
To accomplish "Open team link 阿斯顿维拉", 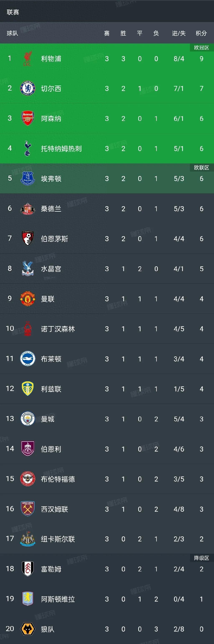I will (58, 599).
